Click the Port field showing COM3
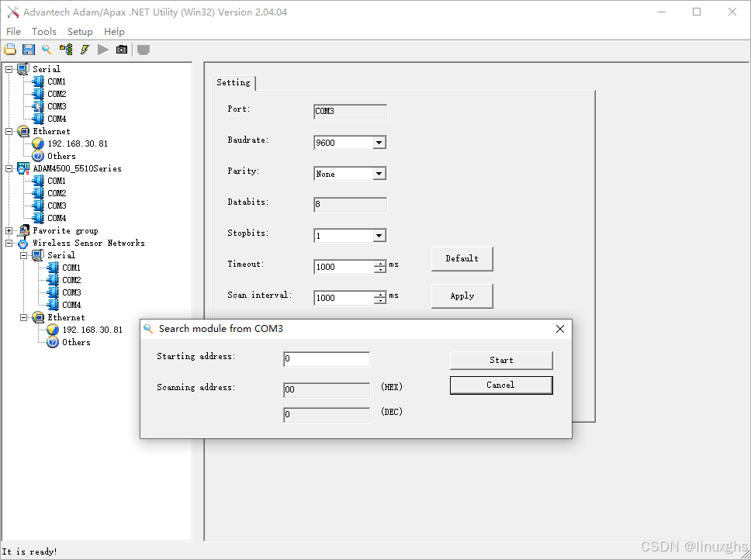 [350, 112]
